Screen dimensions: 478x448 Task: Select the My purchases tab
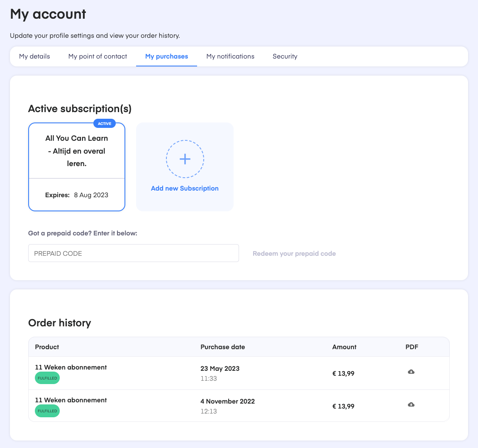166,56
